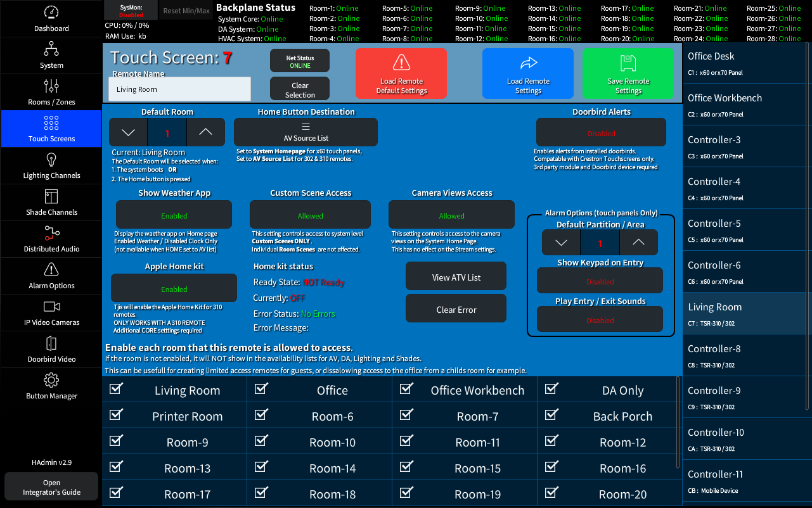Screen dimensions: 812x508
Task: Open the Doorbird Video door icon
Action: click(51, 343)
